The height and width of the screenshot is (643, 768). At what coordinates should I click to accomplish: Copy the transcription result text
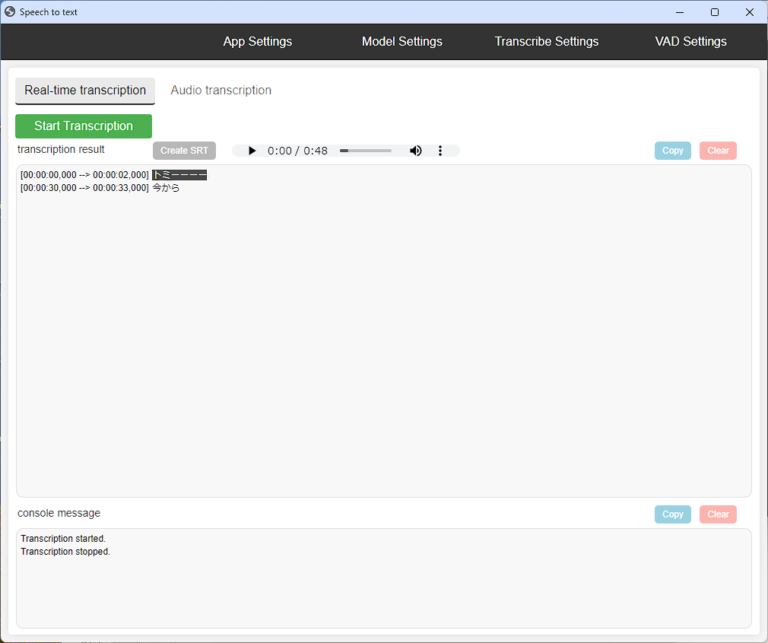(x=672, y=151)
